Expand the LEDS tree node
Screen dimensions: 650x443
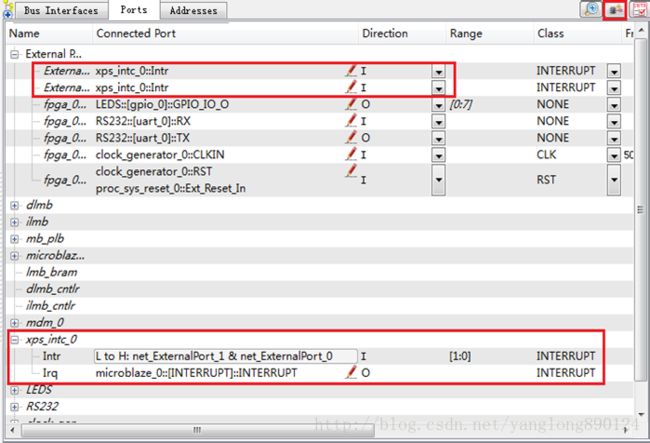click(x=15, y=390)
